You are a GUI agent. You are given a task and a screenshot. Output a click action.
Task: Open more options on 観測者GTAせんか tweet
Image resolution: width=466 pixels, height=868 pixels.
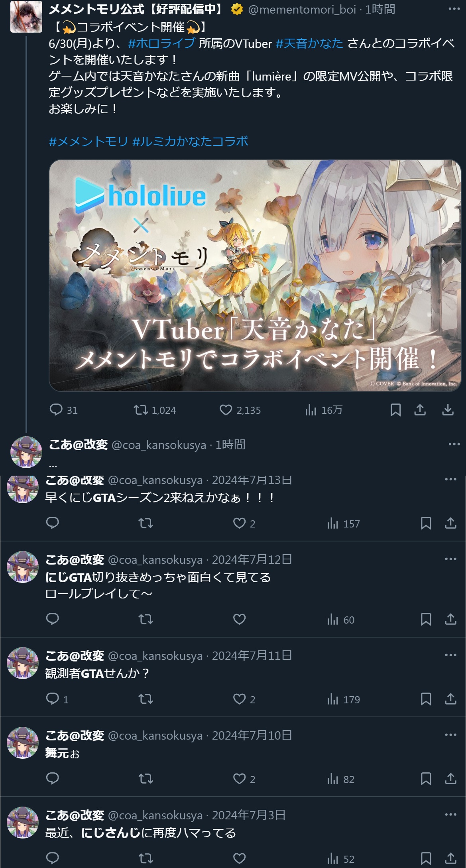(450, 655)
